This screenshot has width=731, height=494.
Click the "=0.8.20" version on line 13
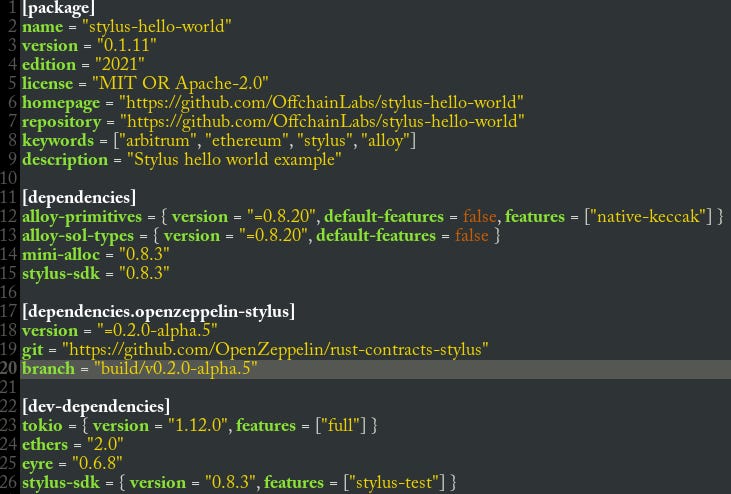[274, 236]
